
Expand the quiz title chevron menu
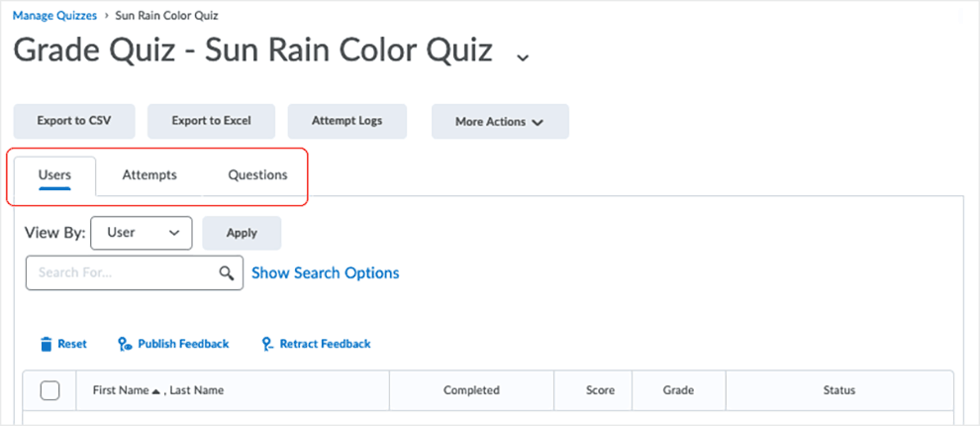(x=523, y=57)
